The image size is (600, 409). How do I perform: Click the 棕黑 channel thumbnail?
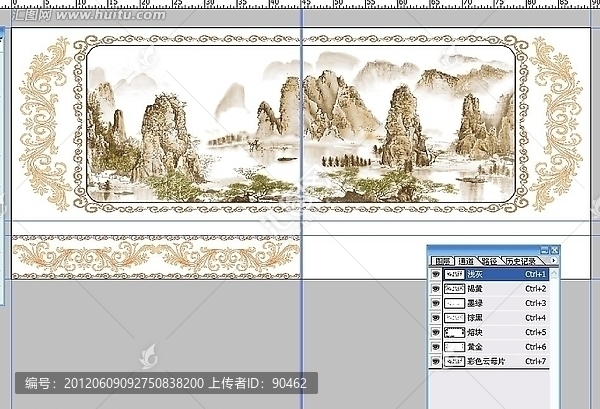[455, 318]
